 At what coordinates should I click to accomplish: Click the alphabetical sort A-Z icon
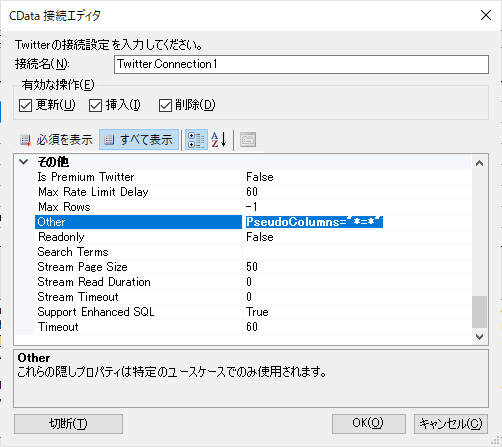click(219, 140)
